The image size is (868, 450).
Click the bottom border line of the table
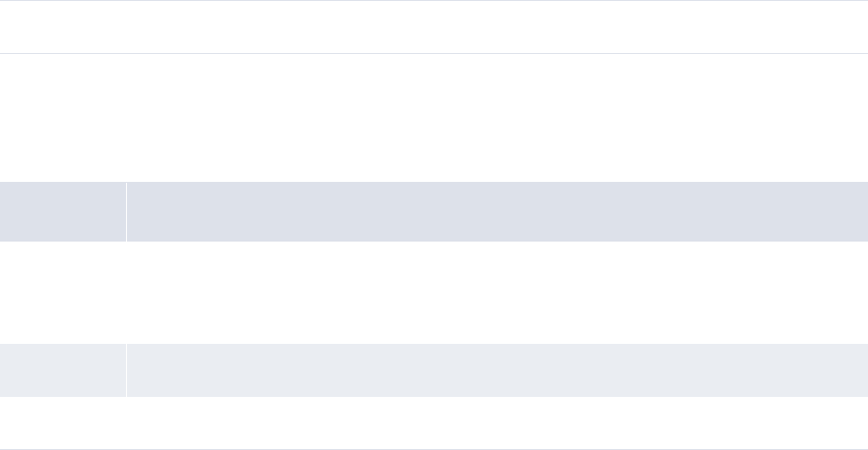(x=434, y=448)
